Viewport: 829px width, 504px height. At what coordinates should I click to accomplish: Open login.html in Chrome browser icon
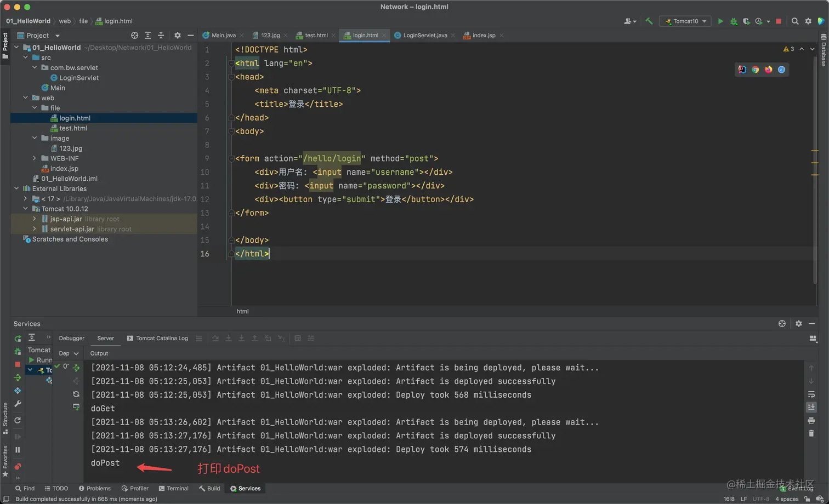[755, 70]
